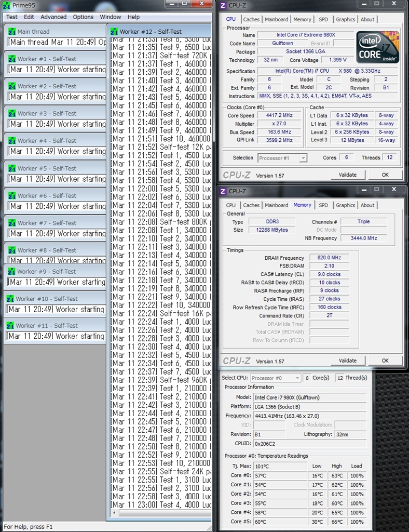Select the SPD tab in top CPU-Z window
This screenshot has height=532, width=409.
point(323,20)
